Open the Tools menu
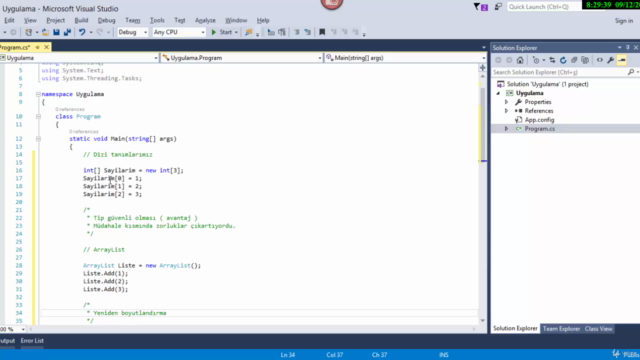 (x=157, y=20)
